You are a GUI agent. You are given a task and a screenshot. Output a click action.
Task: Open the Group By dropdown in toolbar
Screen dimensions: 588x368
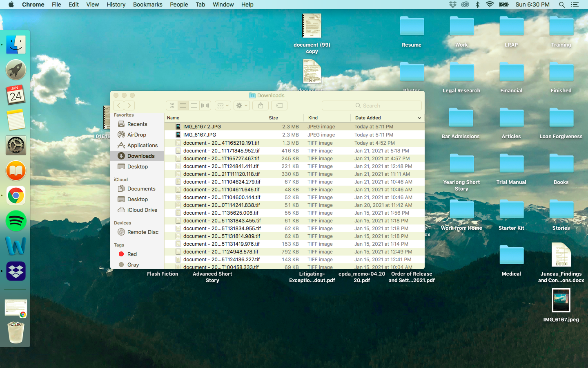(x=223, y=105)
